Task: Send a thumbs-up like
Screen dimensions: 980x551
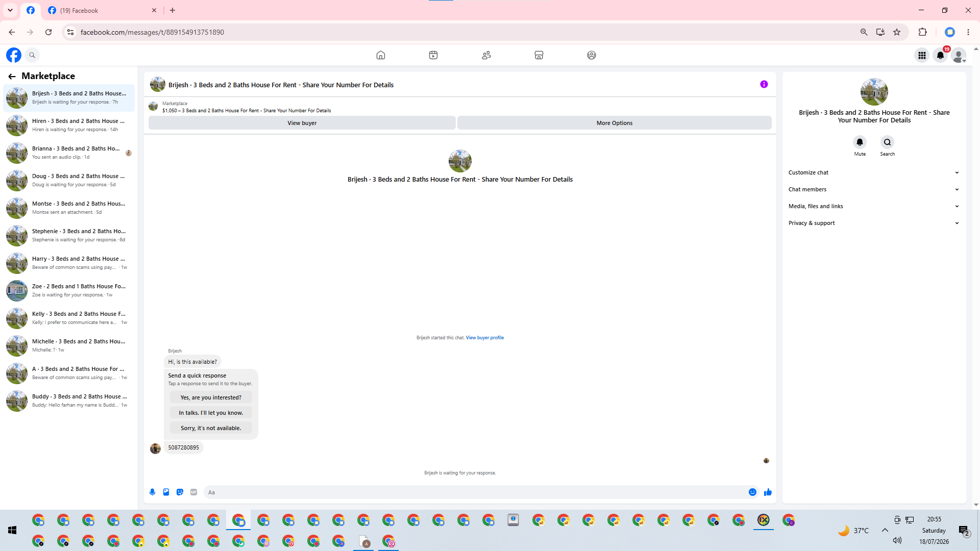Action: 768,492
